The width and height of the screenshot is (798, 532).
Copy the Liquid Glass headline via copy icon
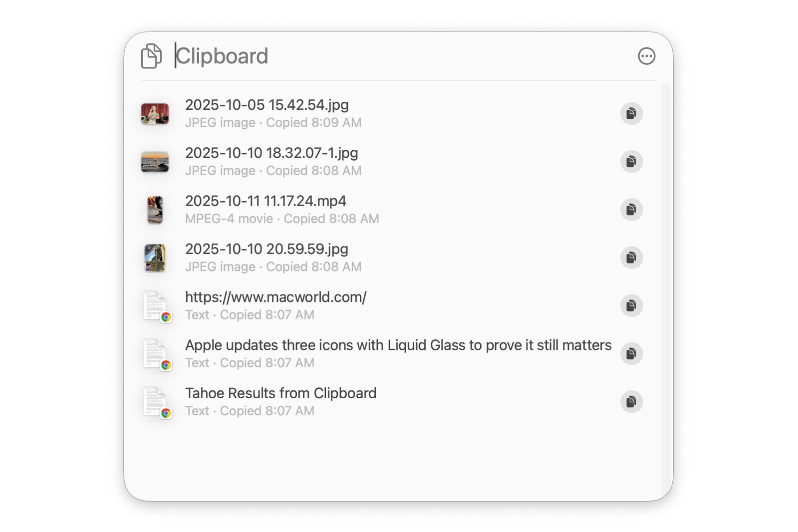631,353
